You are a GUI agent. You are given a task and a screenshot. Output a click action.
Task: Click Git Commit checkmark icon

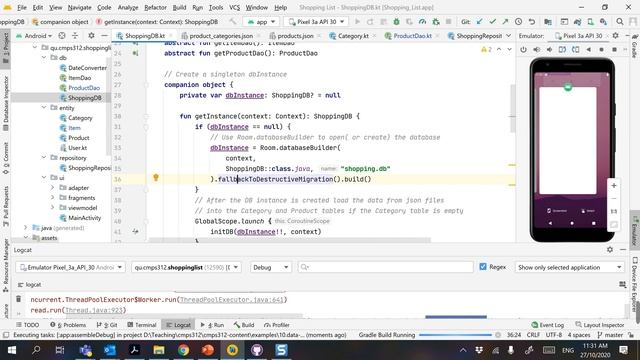[493, 22]
